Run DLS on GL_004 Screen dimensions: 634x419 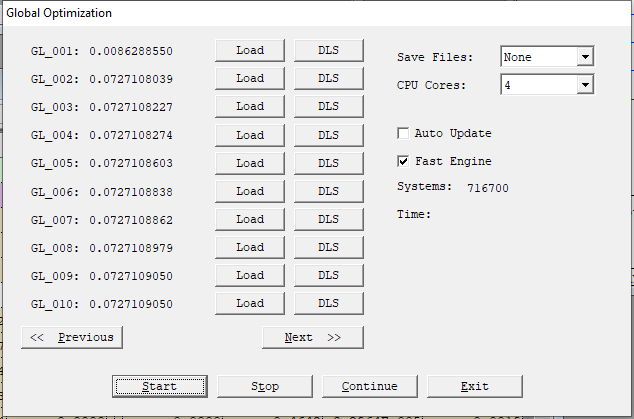click(x=329, y=135)
